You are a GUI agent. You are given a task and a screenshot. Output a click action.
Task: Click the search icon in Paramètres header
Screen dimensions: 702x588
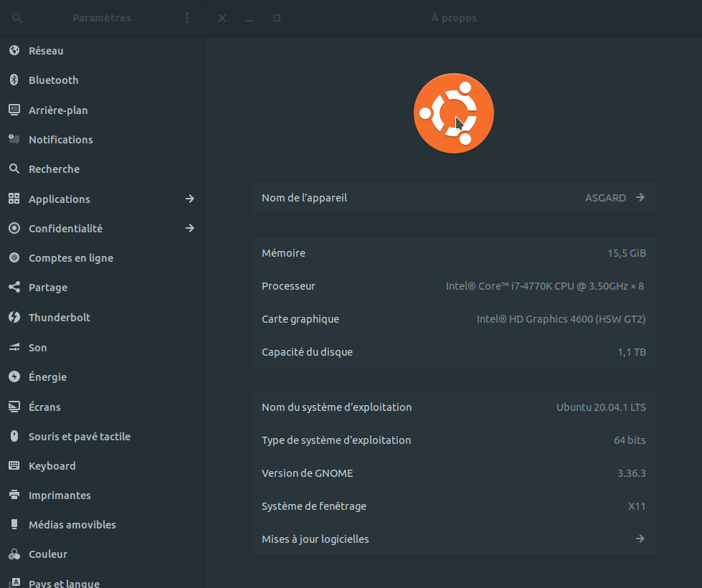pos(17,18)
